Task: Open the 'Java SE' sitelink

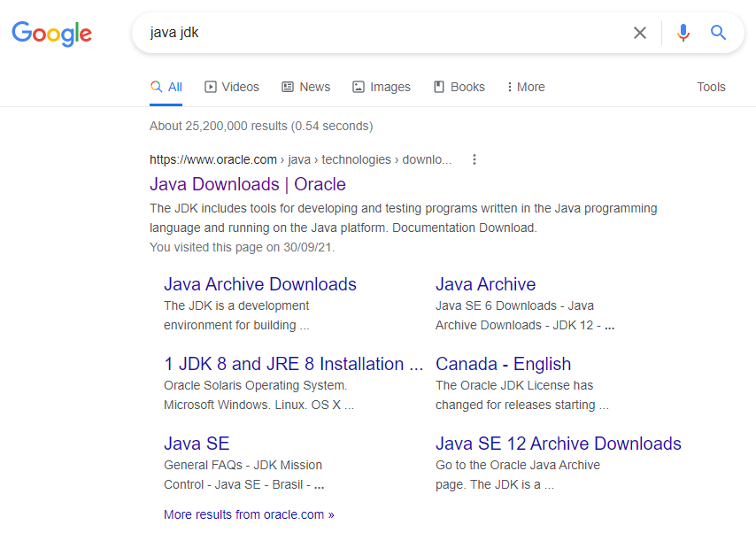Action: click(197, 444)
